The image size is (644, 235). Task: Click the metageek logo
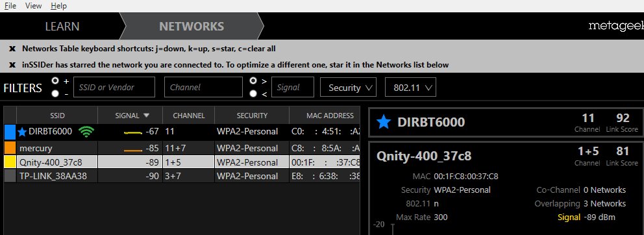coord(615,27)
